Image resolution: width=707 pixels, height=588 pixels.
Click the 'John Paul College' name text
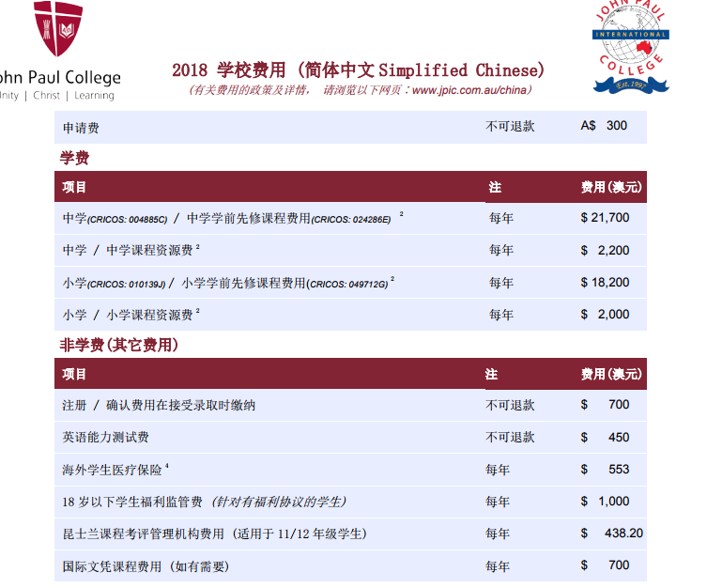click(59, 77)
